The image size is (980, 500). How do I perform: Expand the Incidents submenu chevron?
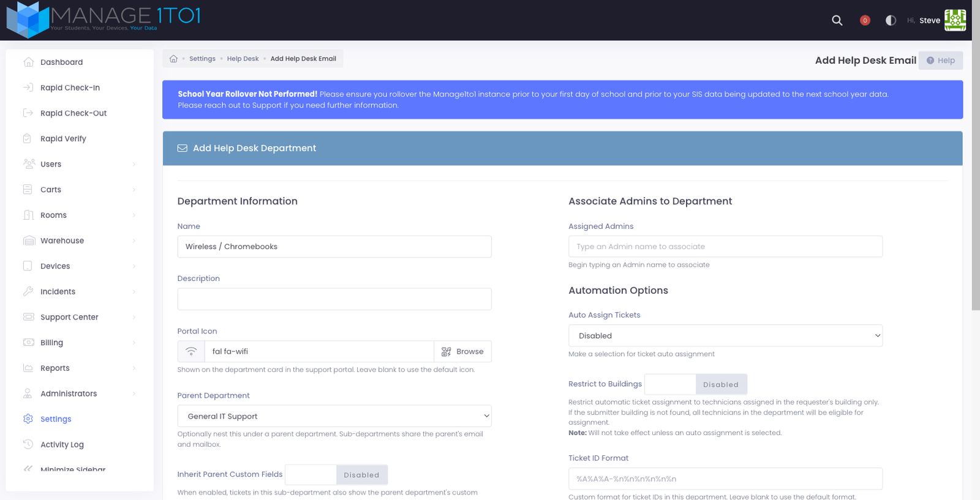coord(134,291)
